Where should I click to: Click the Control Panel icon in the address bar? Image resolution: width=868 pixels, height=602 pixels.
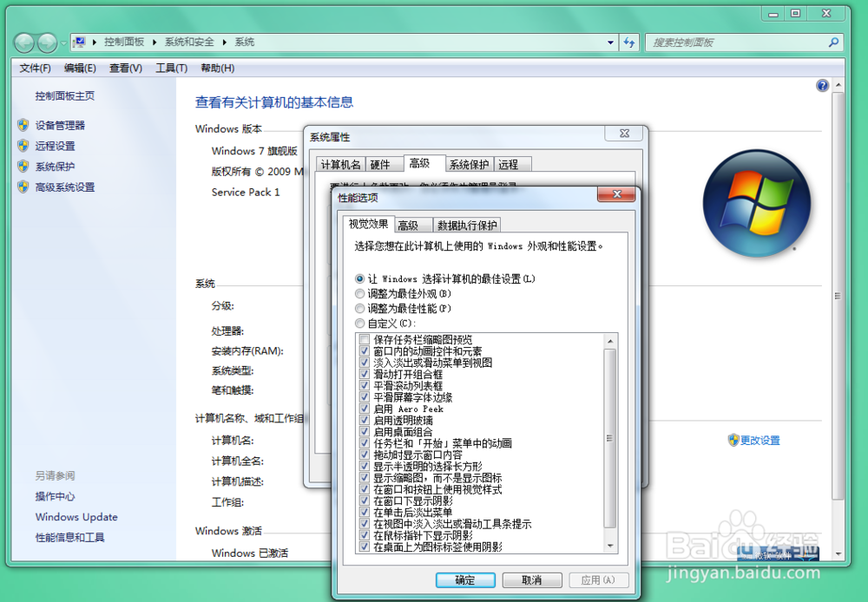tap(78, 42)
